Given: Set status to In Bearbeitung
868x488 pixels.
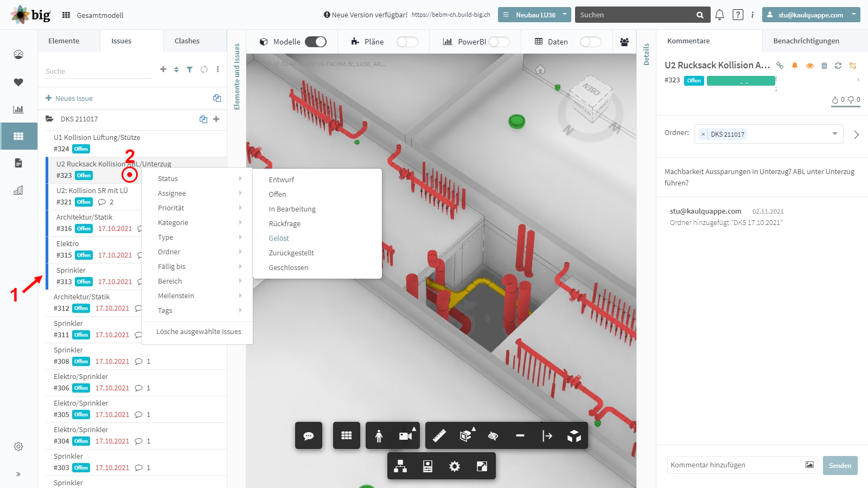Looking at the screenshot, I should coord(292,209).
